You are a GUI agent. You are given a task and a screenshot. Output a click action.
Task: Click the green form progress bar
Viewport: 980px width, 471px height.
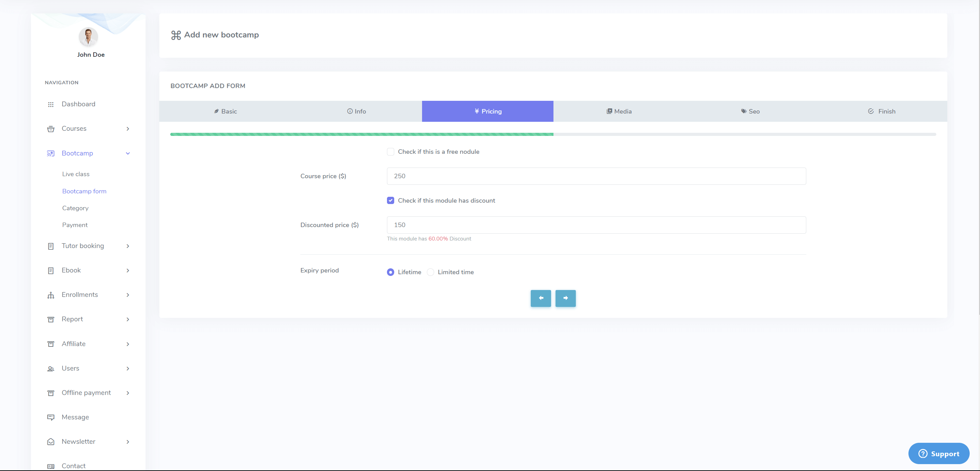pos(362,134)
